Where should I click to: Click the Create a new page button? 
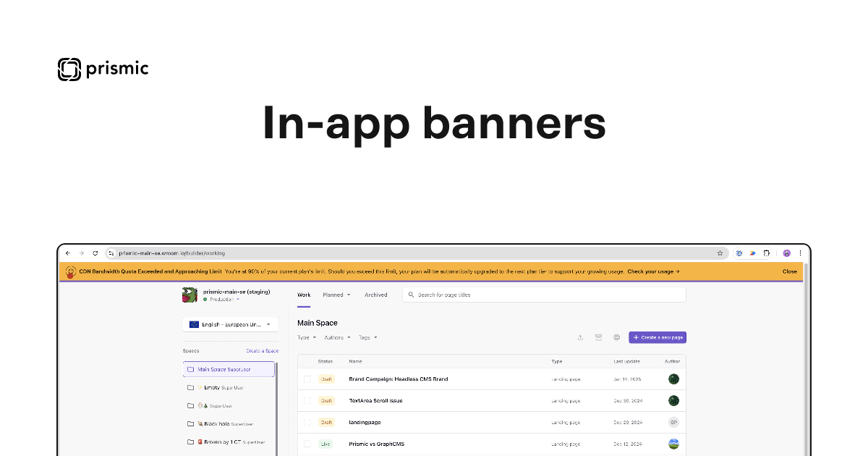tap(657, 337)
